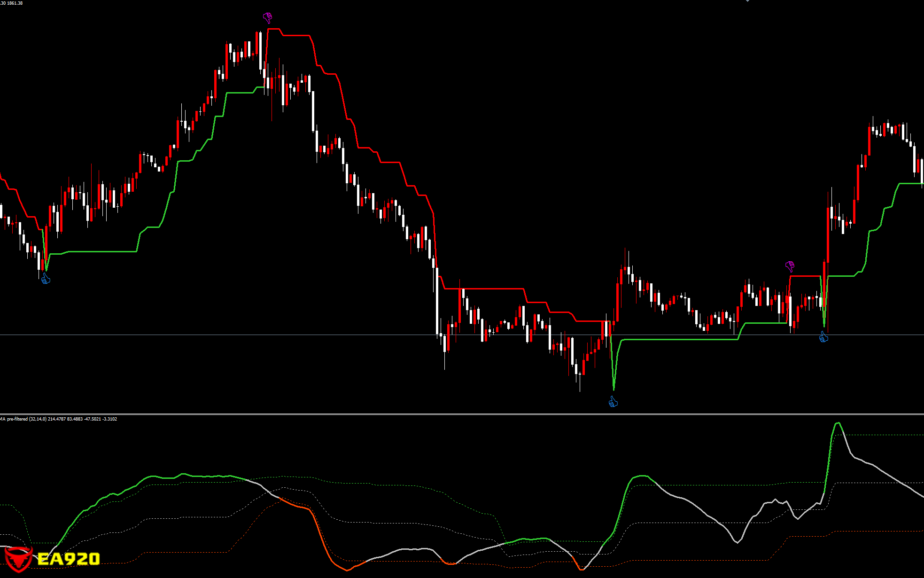Select the thin blue horizontal price line
This screenshot has width=924, height=578.
235,335
